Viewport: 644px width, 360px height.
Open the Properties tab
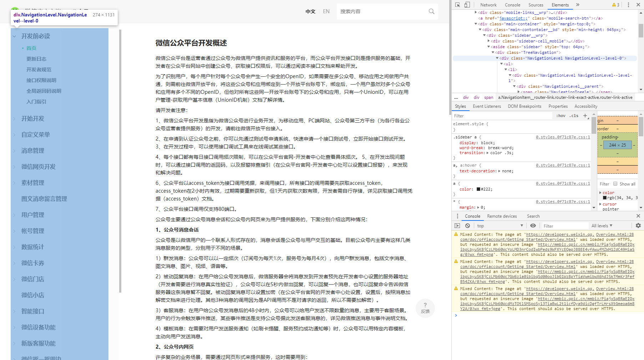point(558,106)
